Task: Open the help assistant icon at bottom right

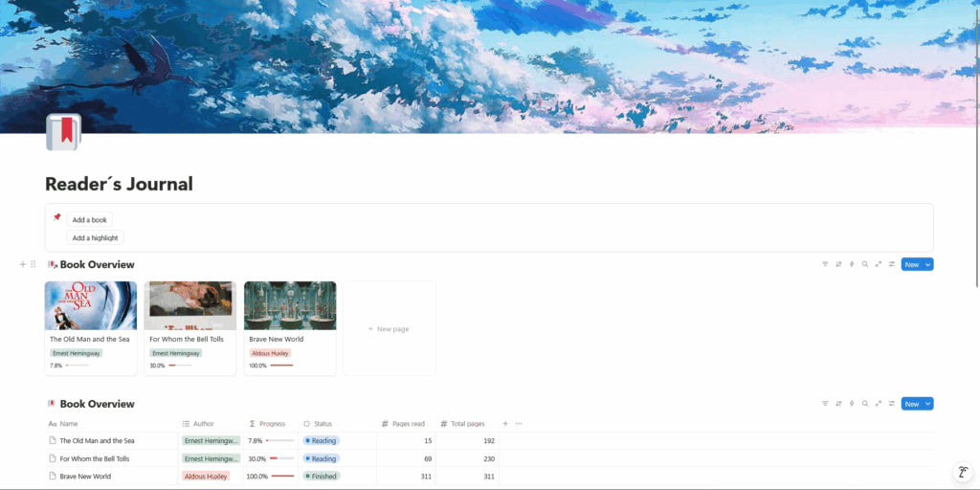Action: (963, 472)
